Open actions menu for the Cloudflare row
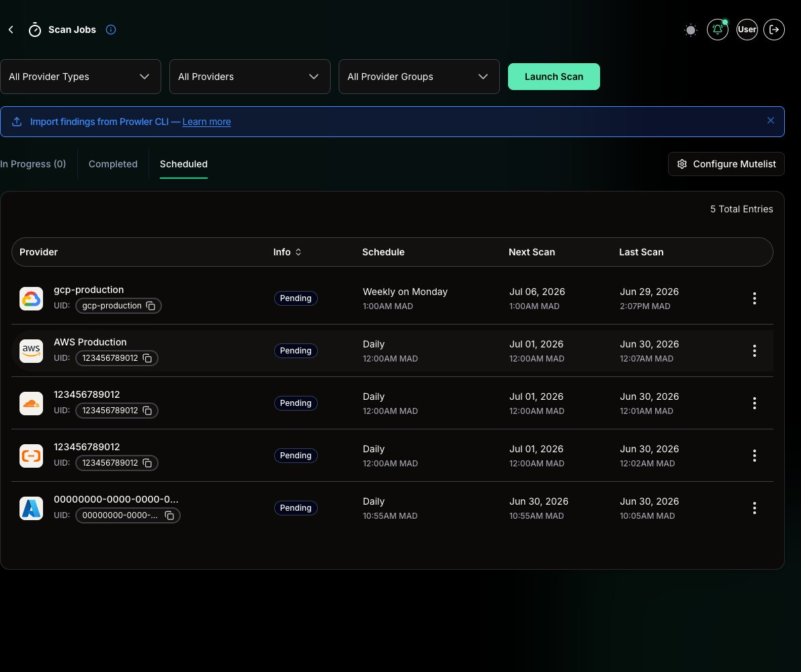This screenshot has width=801, height=672. coord(755,403)
